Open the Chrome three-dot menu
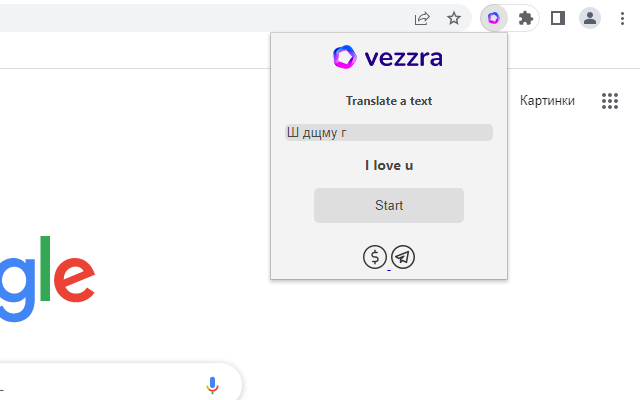This screenshot has height=400, width=640. click(x=622, y=18)
